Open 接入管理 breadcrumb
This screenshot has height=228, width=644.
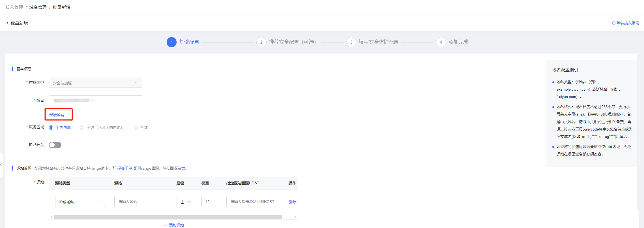pyautogui.click(x=14, y=7)
